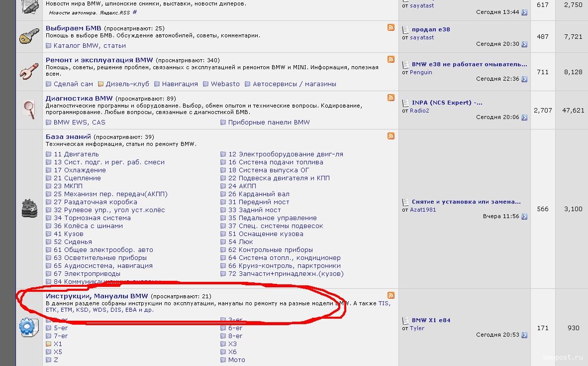Open Ремонт и эксплуатация BMW forum
588x366 pixels.
[99, 60]
